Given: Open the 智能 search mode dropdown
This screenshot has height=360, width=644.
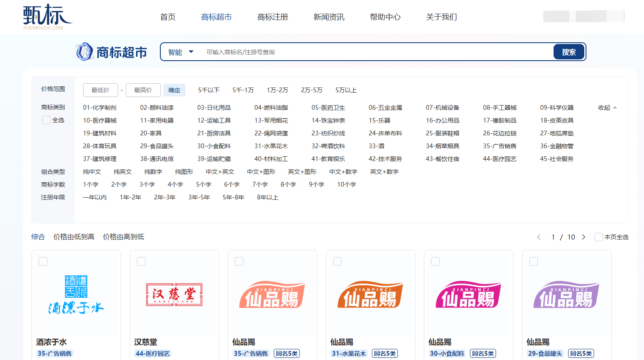Looking at the screenshot, I should 181,52.
